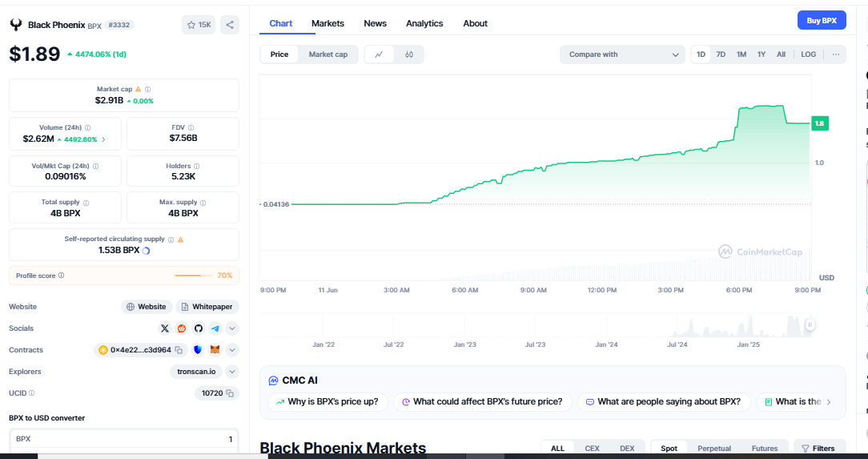The height and width of the screenshot is (459, 868).
Task: Set chart range to All
Action: pyautogui.click(x=781, y=54)
